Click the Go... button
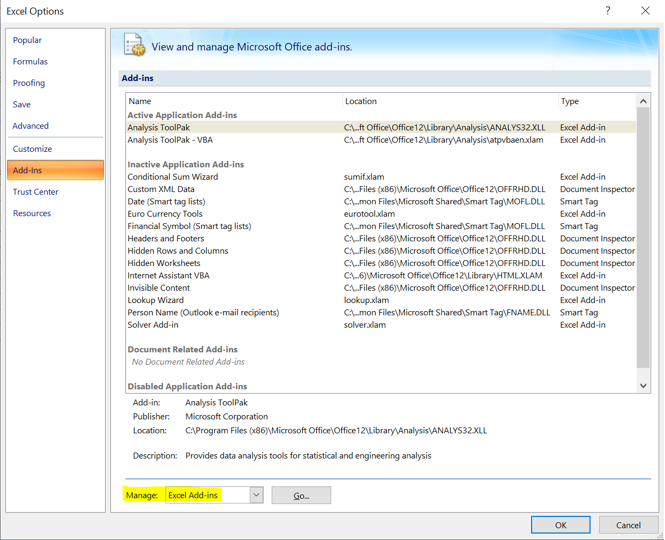The height and width of the screenshot is (540, 665). point(301,495)
